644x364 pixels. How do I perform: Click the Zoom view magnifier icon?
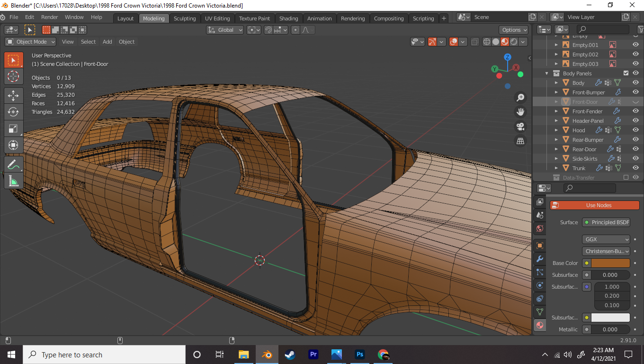[520, 98]
